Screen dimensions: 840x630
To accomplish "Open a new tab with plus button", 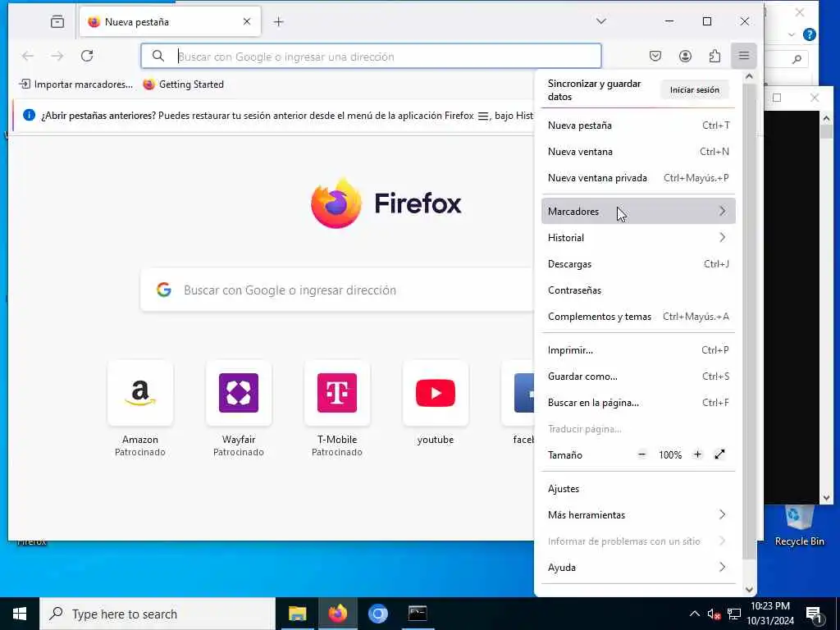I will tap(278, 22).
